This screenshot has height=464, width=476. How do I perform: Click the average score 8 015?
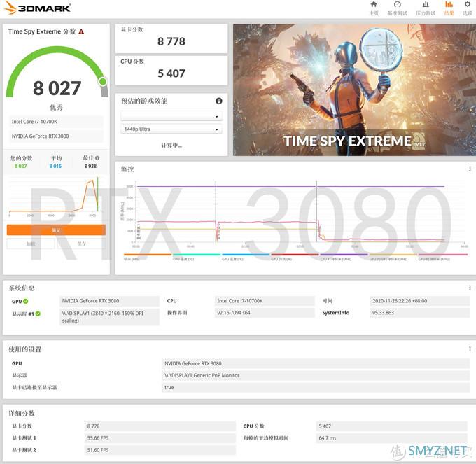tap(55, 167)
